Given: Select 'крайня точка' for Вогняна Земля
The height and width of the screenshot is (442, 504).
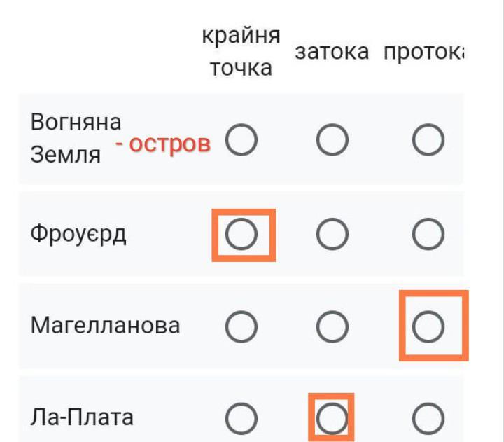Looking at the screenshot, I should click(x=241, y=139).
